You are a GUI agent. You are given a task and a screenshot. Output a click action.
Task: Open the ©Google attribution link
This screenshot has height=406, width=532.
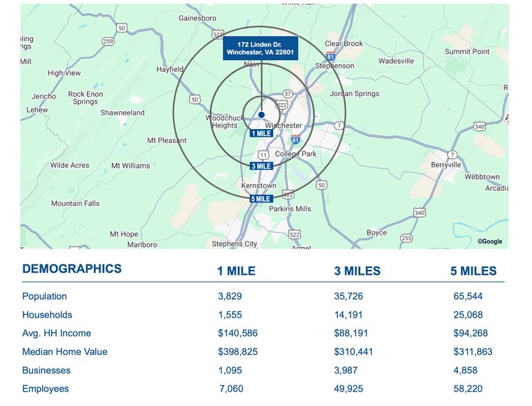tap(489, 242)
